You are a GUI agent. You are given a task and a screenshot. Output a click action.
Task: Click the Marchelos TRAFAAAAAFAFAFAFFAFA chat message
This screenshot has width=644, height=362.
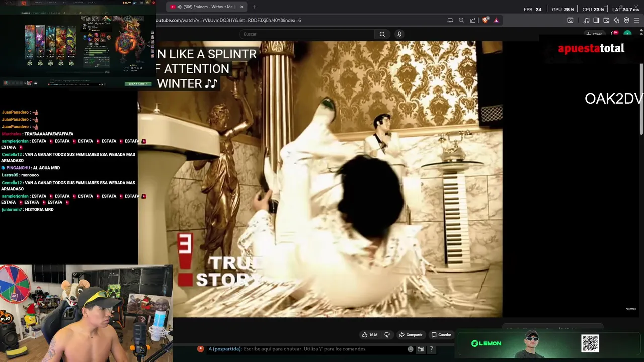[x=38, y=134]
